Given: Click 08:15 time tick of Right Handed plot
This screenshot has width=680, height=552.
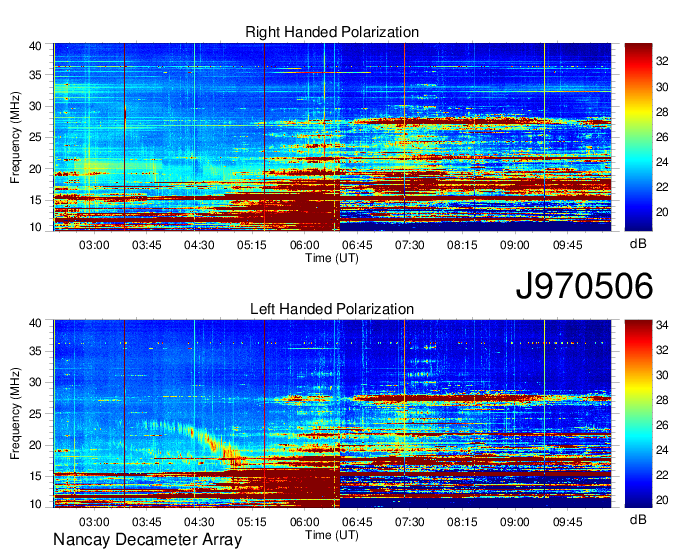Looking at the screenshot, I should 462,245.
